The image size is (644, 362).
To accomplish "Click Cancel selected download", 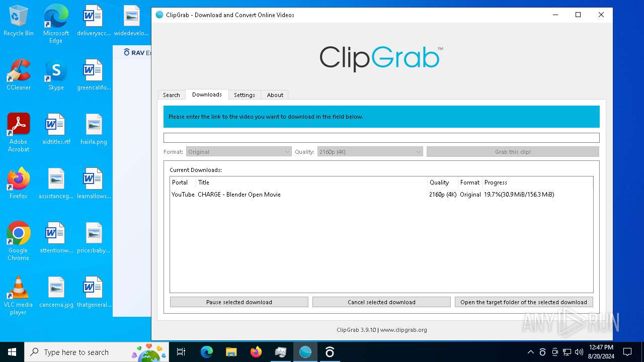I will (381, 302).
